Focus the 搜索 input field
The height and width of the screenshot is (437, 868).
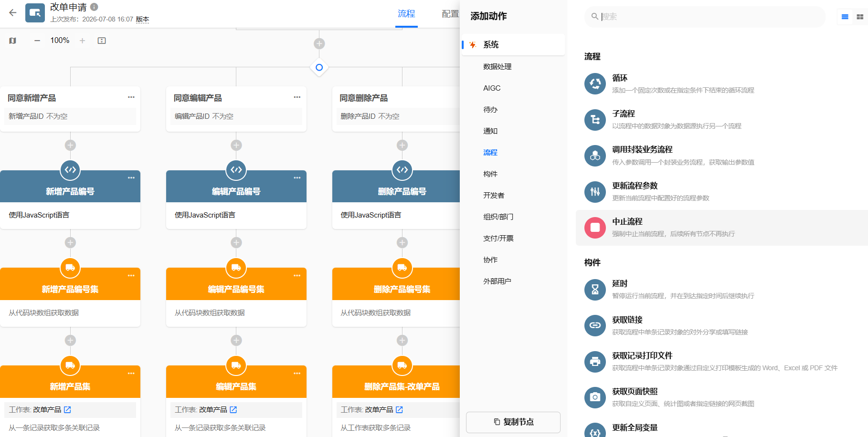(x=705, y=17)
